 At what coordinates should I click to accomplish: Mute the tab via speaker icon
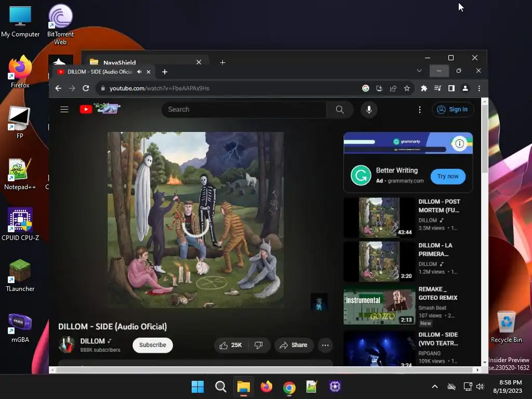pyautogui.click(x=139, y=72)
